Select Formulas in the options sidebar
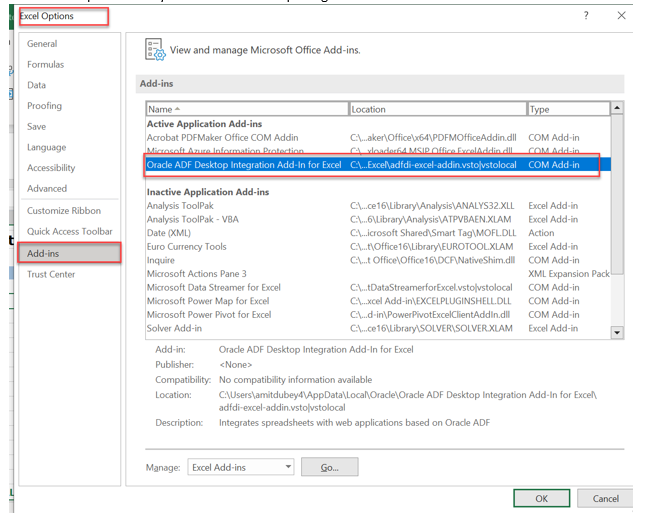The width and height of the screenshot is (670, 516). pyautogui.click(x=45, y=64)
